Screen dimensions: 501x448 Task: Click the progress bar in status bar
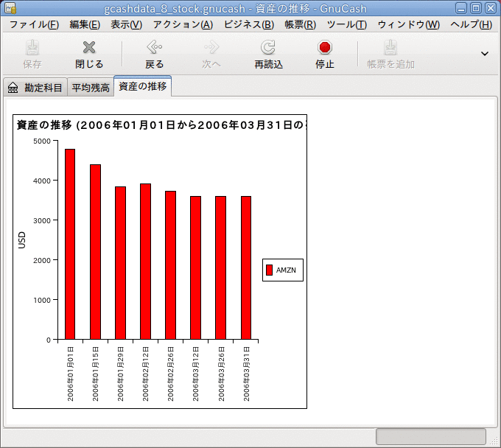(x=430, y=436)
